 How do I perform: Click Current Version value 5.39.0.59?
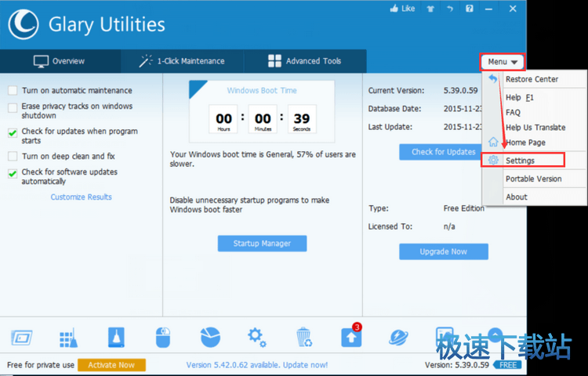point(461,90)
